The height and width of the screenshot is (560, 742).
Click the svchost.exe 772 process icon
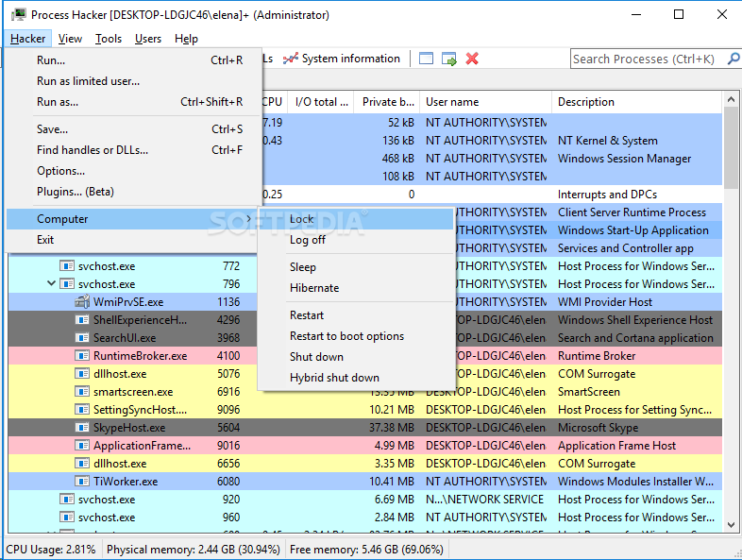67,266
